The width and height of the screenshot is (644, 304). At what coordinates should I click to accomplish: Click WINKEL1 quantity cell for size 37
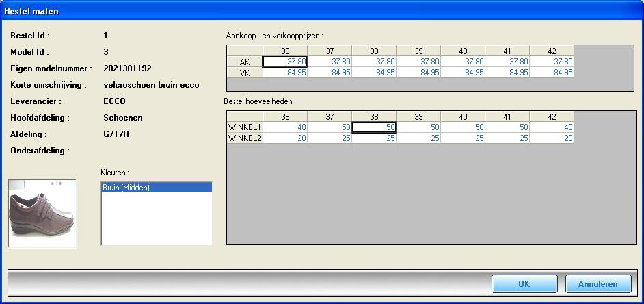click(329, 127)
